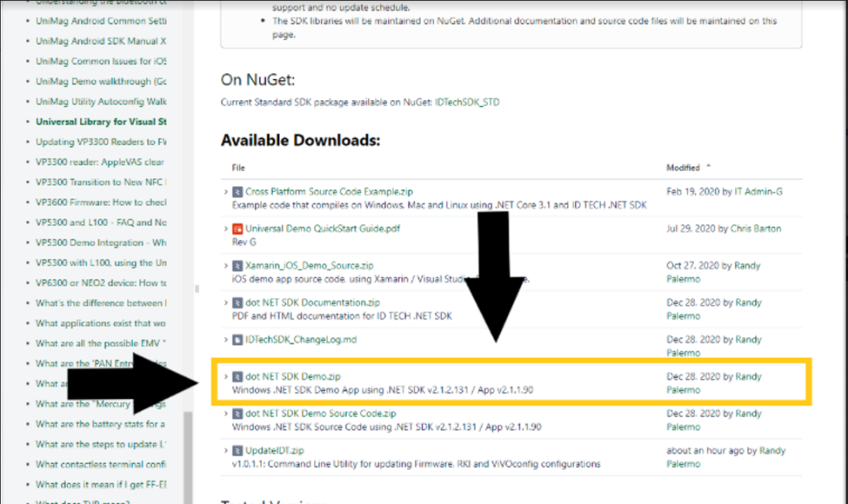Click the sidebar vertical scrollbar thumb

pyautogui.click(x=188, y=458)
